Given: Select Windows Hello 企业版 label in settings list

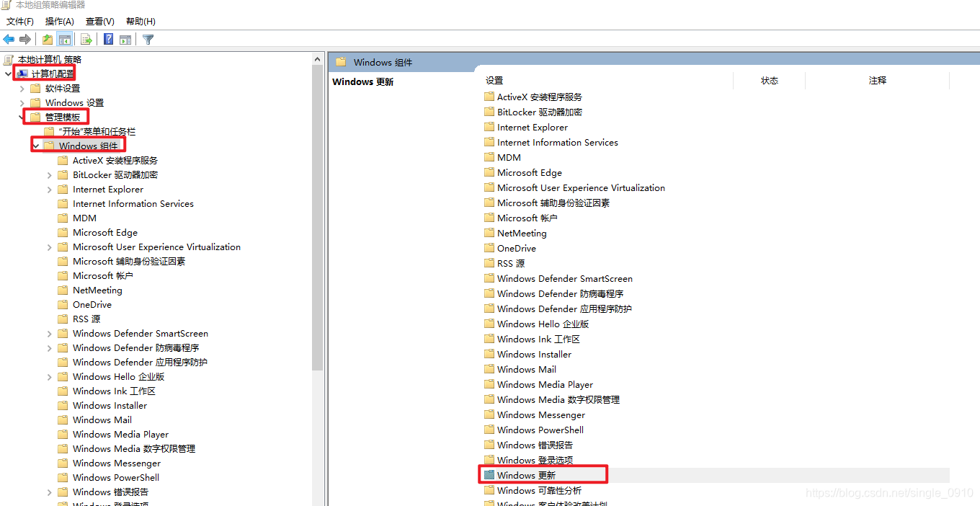Looking at the screenshot, I should pyautogui.click(x=543, y=324).
